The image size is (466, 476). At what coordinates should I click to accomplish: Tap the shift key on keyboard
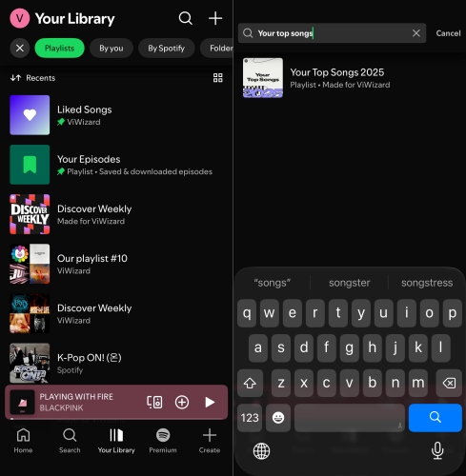click(x=250, y=383)
